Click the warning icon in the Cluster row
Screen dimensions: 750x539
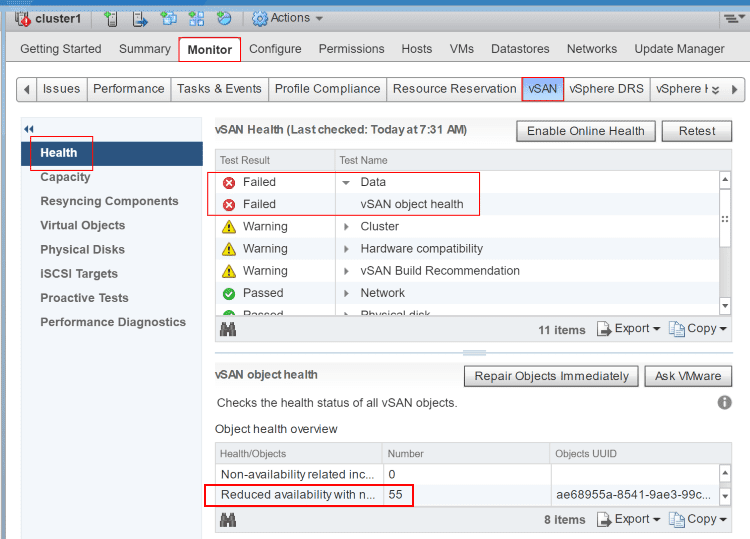pyautogui.click(x=229, y=227)
